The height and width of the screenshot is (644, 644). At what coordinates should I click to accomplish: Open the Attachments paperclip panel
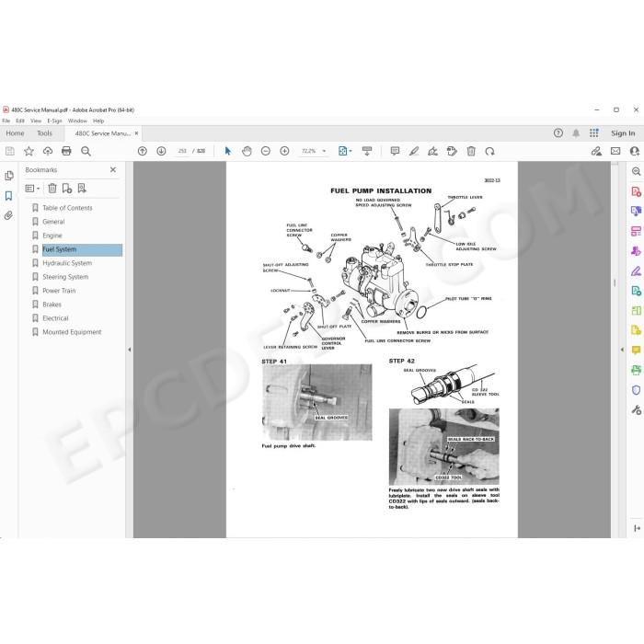tap(8, 215)
